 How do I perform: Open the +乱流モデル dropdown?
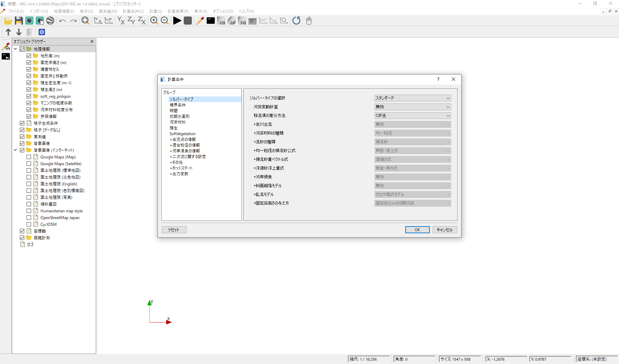point(413,194)
